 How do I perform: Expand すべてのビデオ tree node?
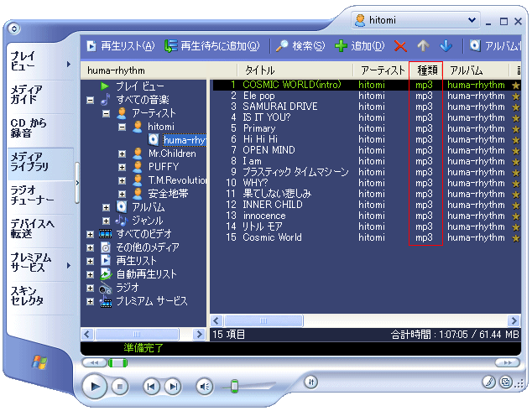(90, 234)
